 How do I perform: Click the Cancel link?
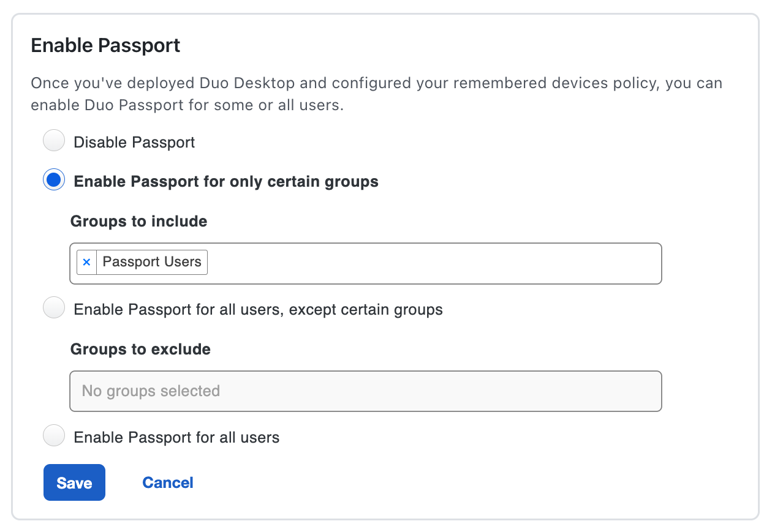point(168,482)
